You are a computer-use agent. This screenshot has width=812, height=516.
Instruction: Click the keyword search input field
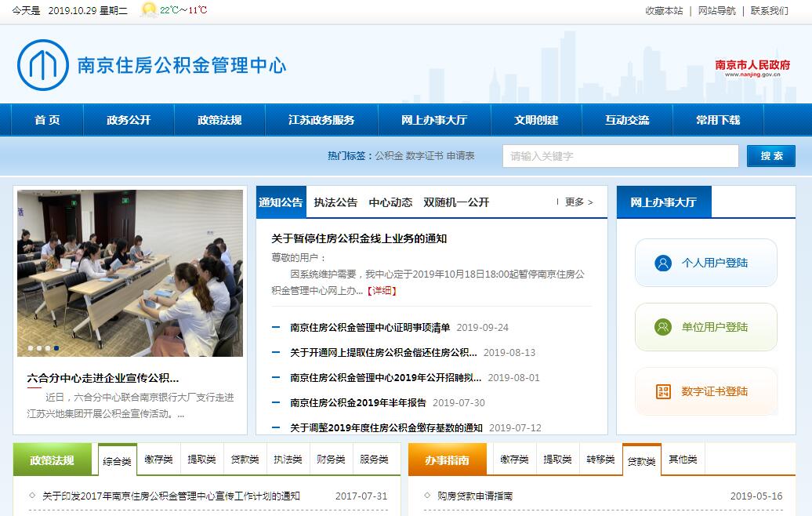[x=620, y=156]
